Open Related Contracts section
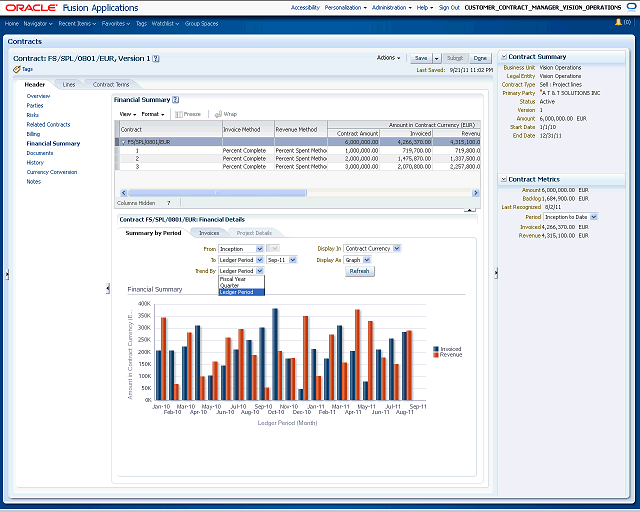 48,125
